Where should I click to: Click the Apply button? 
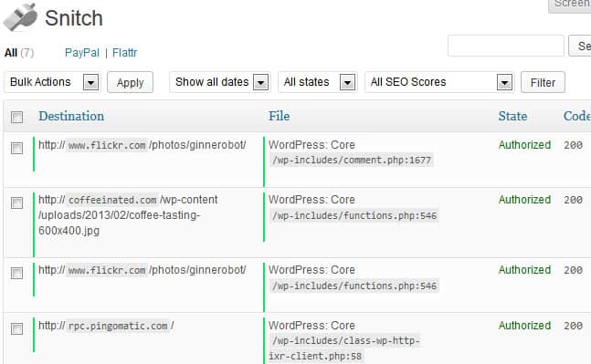[130, 82]
